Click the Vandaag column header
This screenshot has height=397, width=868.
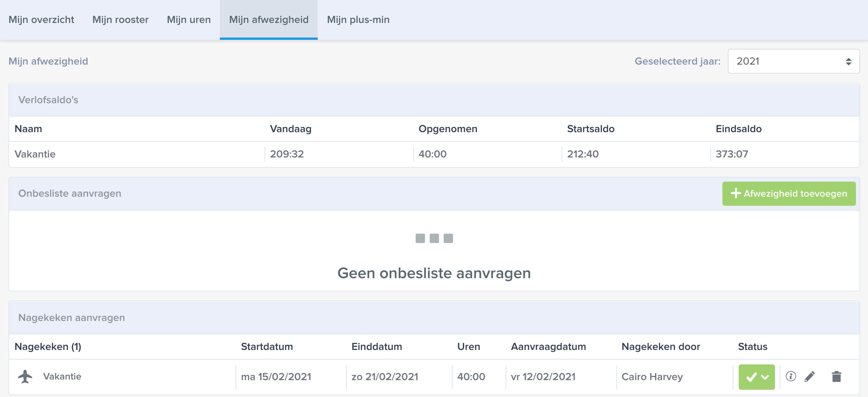pos(291,129)
